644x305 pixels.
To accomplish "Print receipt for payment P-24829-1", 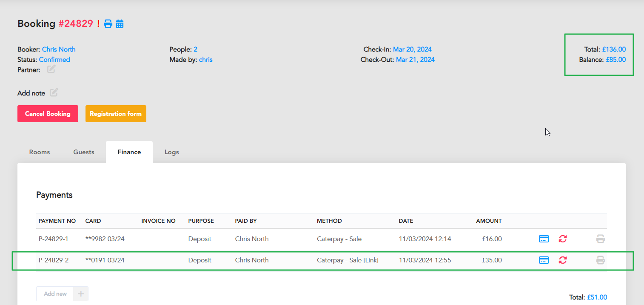I will point(600,239).
